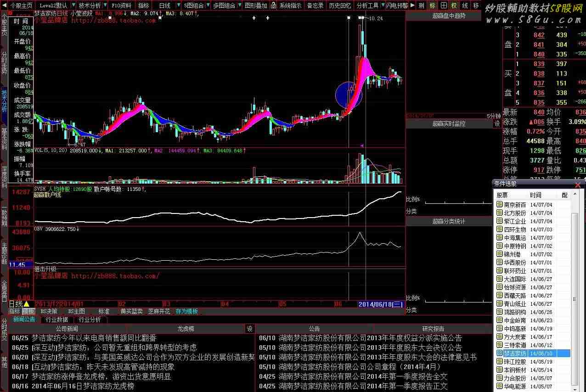Click the yellow triangle next to 日线
Viewport: 586px width, 392px height.
[27, 304]
